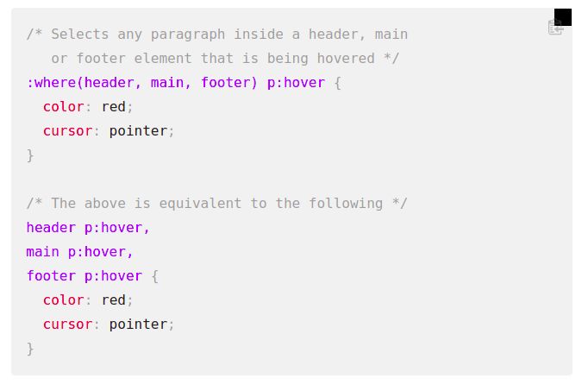The image size is (588, 391).
Task: Click the opening brace after ':where(...) p:hover'
Action: click(337, 84)
